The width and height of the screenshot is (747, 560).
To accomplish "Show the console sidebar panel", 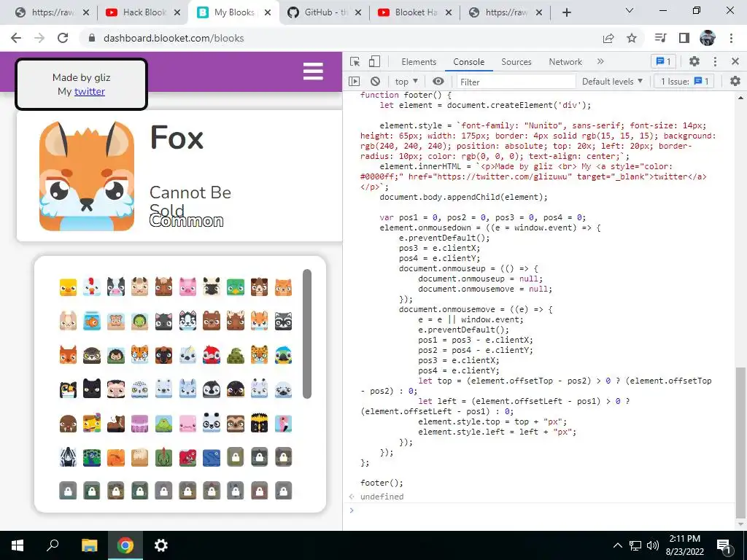I will [354, 82].
